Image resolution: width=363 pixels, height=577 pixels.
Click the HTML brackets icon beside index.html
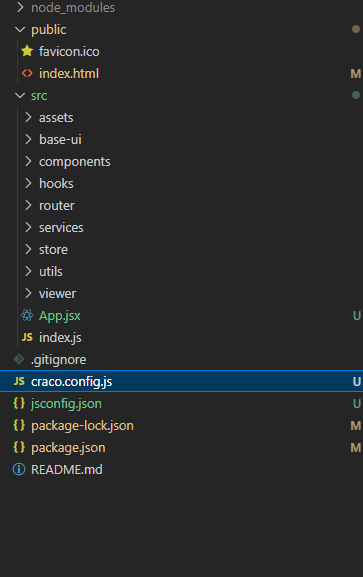tap(27, 73)
